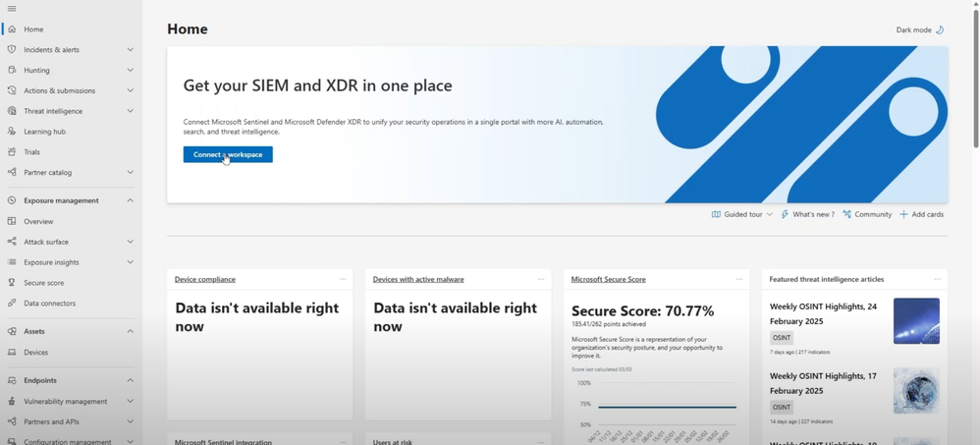This screenshot has width=980, height=445.
Task: Click the Data connectors plug icon
Action: coord(11,304)
